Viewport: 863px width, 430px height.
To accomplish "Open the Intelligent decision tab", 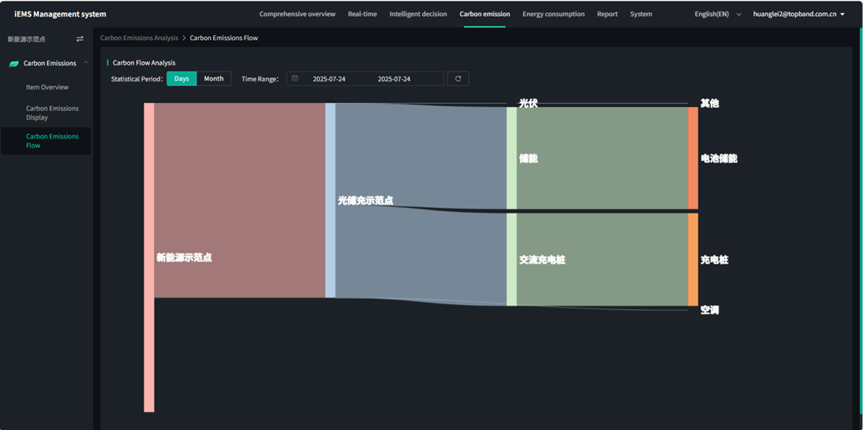I will click(418, 14).
